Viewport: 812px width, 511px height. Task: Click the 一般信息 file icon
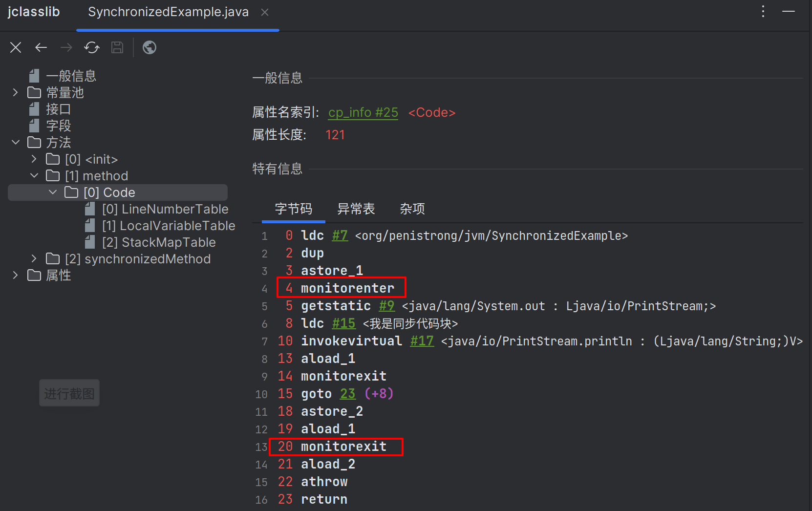coord(34,76)
